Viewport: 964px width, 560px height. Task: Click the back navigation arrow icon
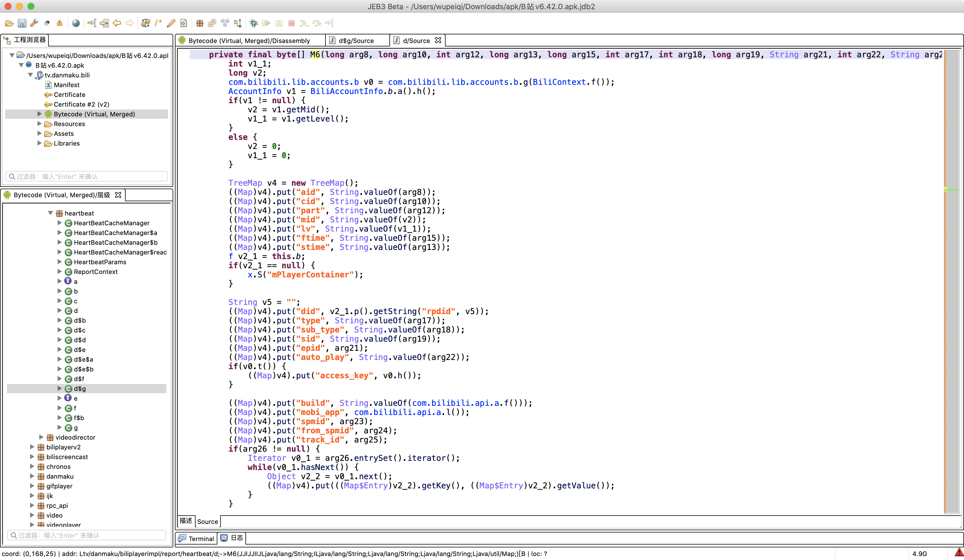[x=117, y=23]
